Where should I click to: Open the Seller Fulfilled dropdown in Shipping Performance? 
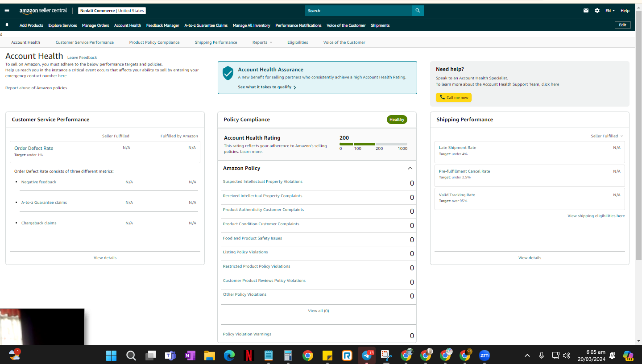pos(607,136)
